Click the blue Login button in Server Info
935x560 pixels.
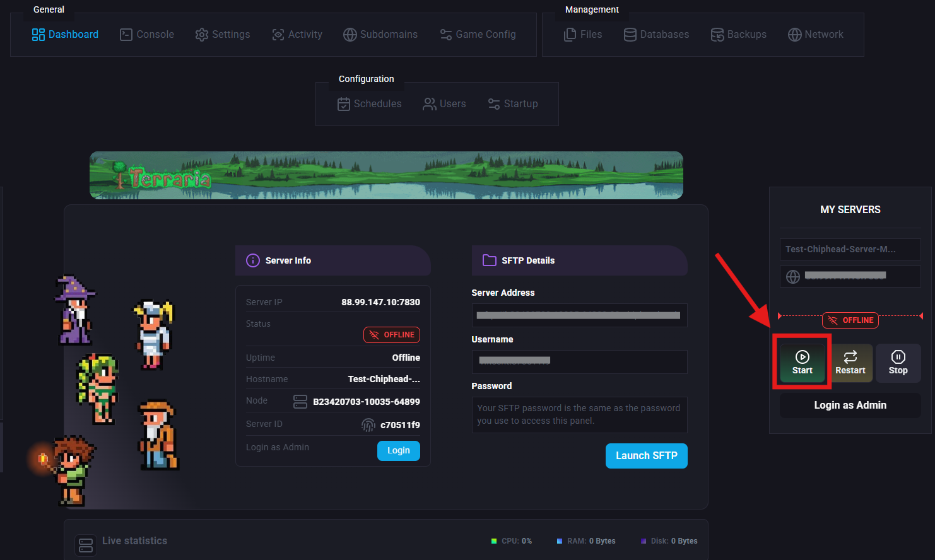pyautogui.click(x=398, y=451)
